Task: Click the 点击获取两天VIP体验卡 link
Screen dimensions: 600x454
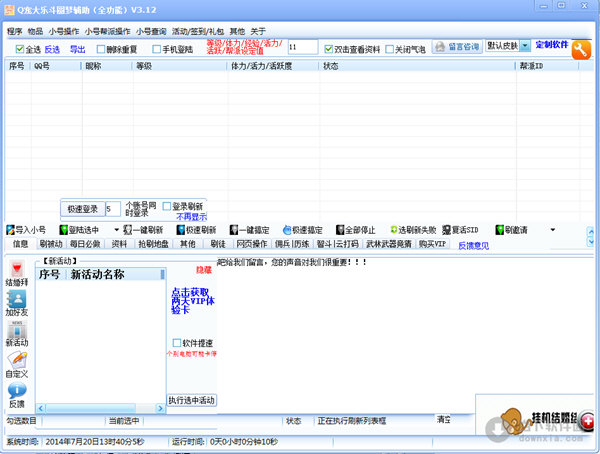Action: pyautogui.click(x=190, y=304)
